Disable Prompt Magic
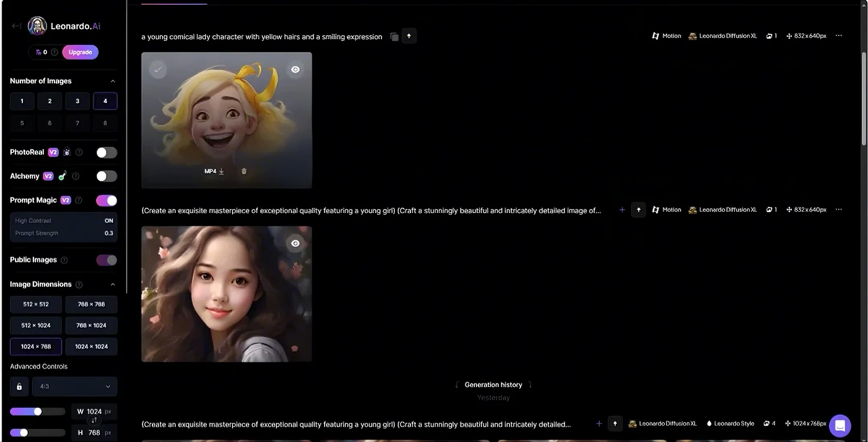Image resolution: width=868 pixels, height=442 pixels. tap(106, 200)
